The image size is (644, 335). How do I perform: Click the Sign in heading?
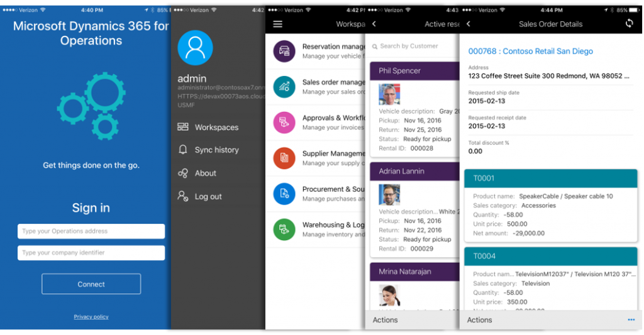click(91, 208)
